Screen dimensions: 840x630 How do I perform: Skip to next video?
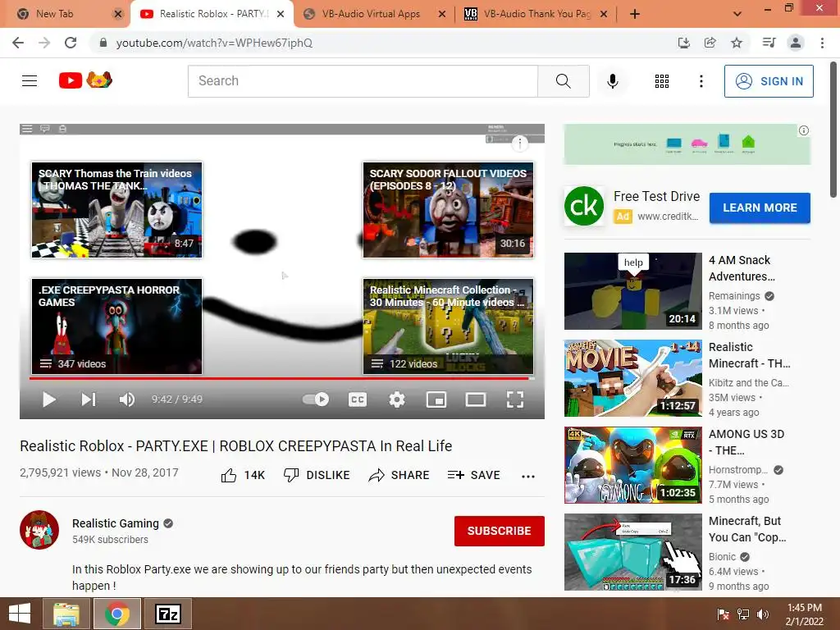pos(89,399)
